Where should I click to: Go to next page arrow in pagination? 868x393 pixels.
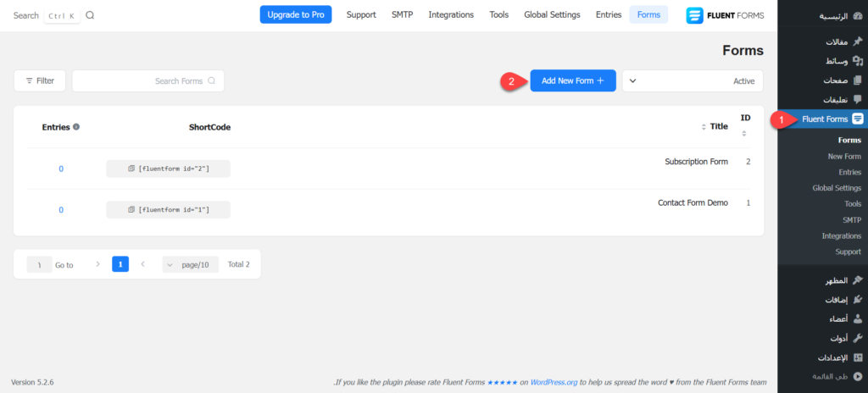click(x=98, y=264)
